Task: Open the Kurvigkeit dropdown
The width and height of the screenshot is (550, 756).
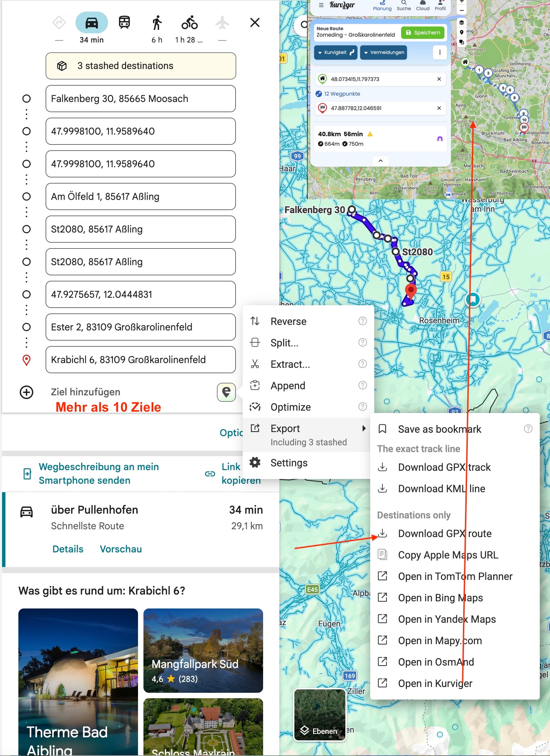Action: tap(335, 52)
